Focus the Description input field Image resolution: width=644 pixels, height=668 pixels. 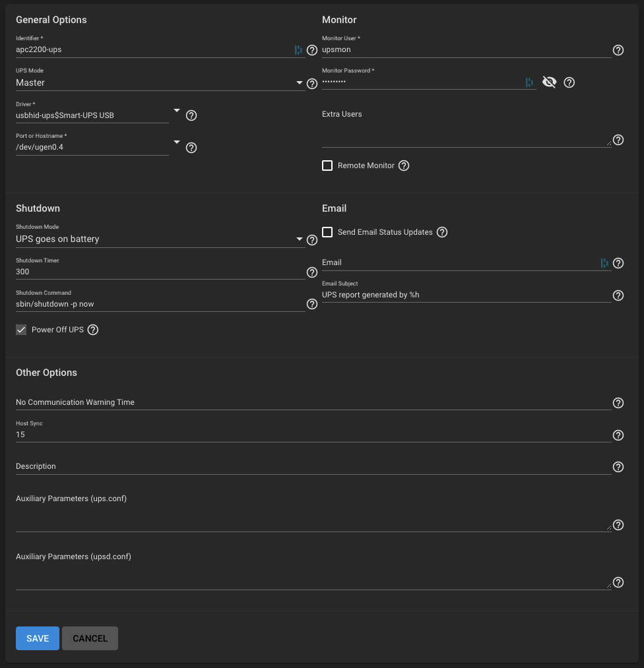coord(313,466)
